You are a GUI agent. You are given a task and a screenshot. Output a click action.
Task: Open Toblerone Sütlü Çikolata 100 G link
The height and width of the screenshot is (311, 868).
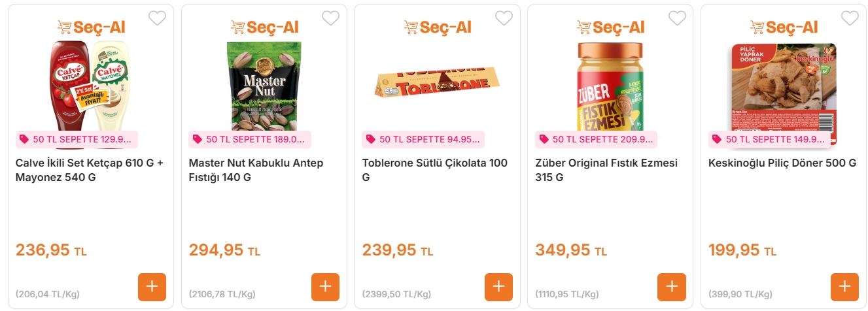pyautogui.click(x=434, y=170)
